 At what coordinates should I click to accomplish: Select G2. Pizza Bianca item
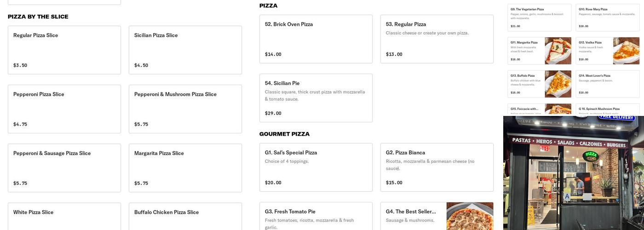[437, 167]
